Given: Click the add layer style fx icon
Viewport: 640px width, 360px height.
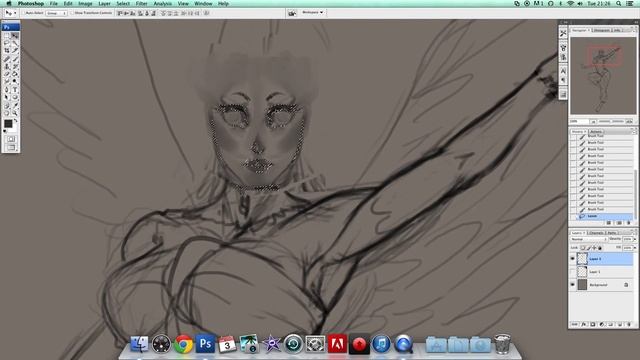Looking at the screenshot, I should point(584,324).
